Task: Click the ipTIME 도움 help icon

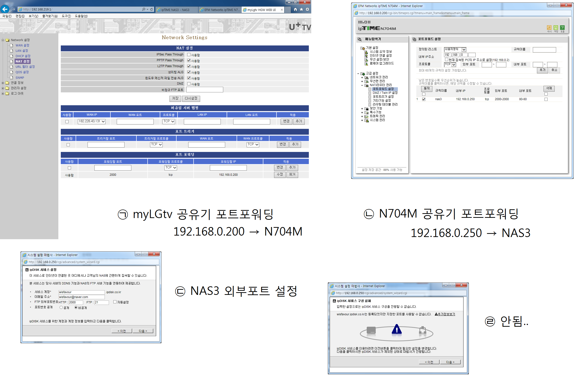Action: point(562,28)
